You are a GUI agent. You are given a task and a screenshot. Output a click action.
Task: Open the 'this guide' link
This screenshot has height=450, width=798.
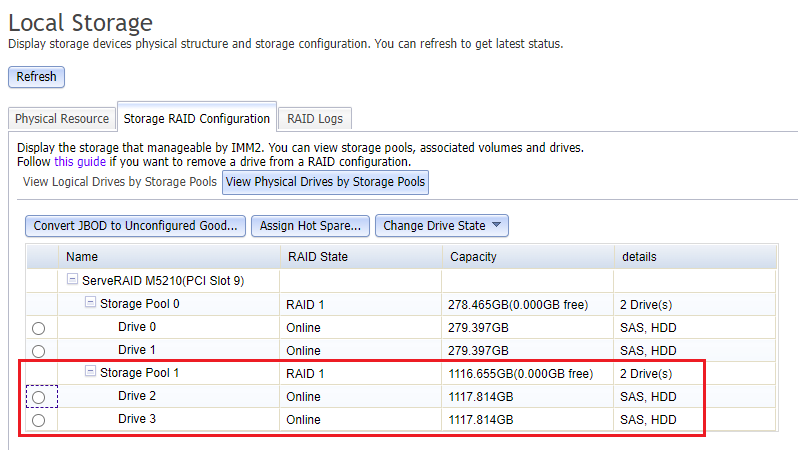tap(79, 162)
